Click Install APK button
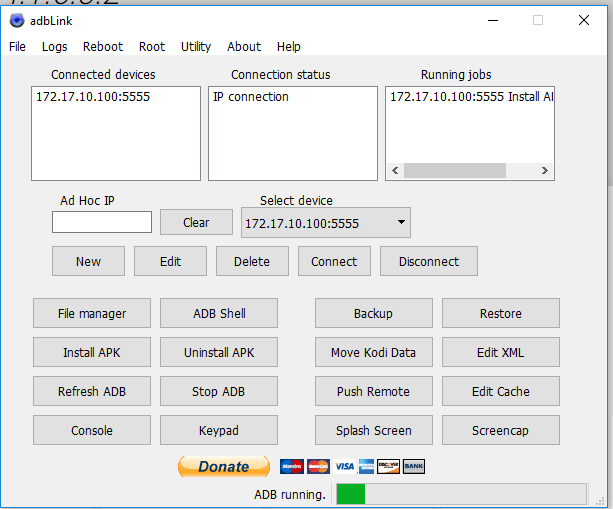 click(92, 352)
